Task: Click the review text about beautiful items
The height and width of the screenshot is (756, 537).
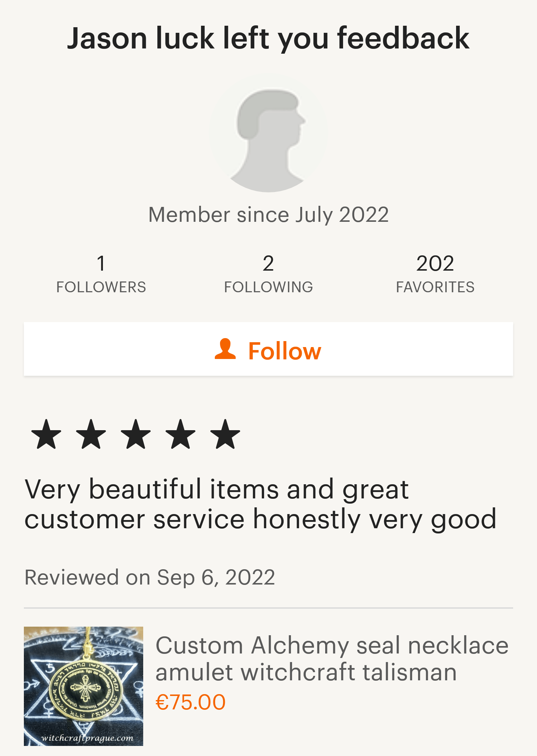Action: [260, 504]
